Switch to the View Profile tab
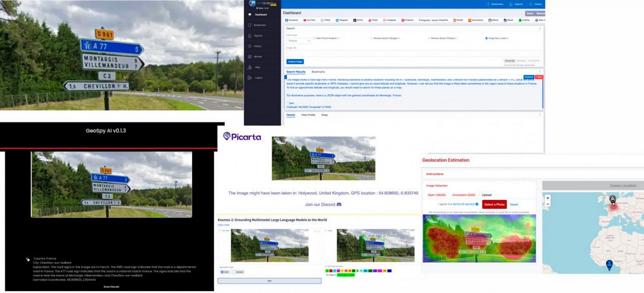This screenshot has height=293, width=644. [x=308, y=115]
